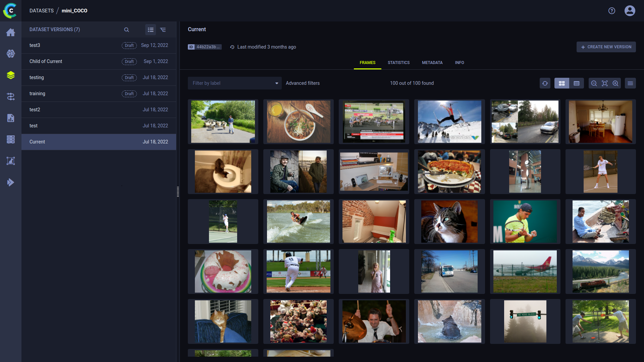Toggle grid view for the frames display
644x362 pixels.
pyautogui.click(x=561, y=83)
